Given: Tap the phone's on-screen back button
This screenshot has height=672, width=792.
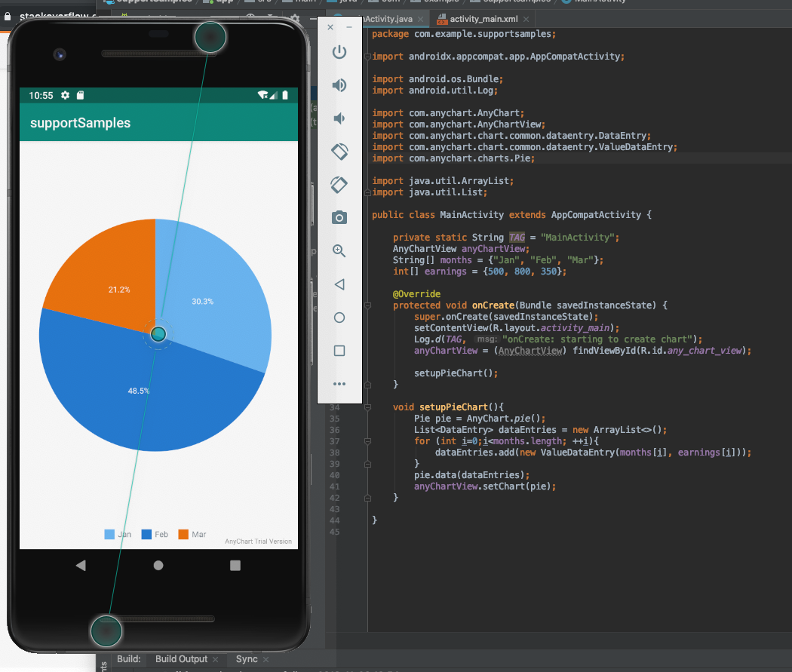Looking at the screenshot, I should [81, 566].
